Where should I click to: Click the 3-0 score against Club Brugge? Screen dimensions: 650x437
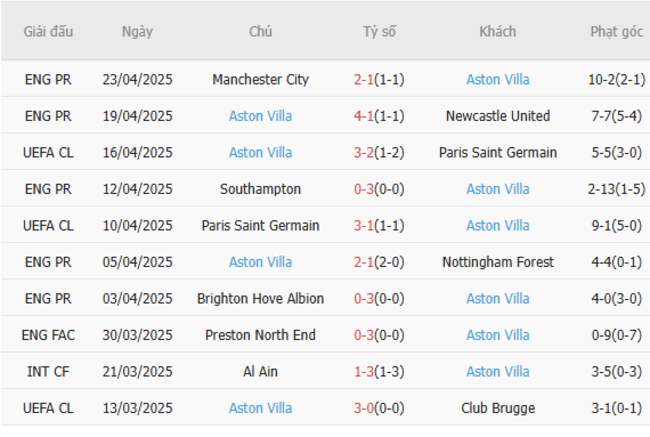(x=364, y=408)
